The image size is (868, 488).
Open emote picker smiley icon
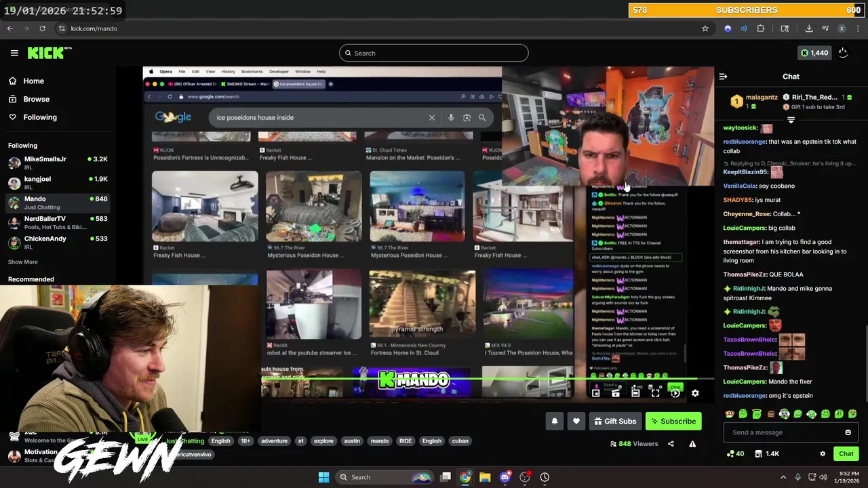[848, 432]
